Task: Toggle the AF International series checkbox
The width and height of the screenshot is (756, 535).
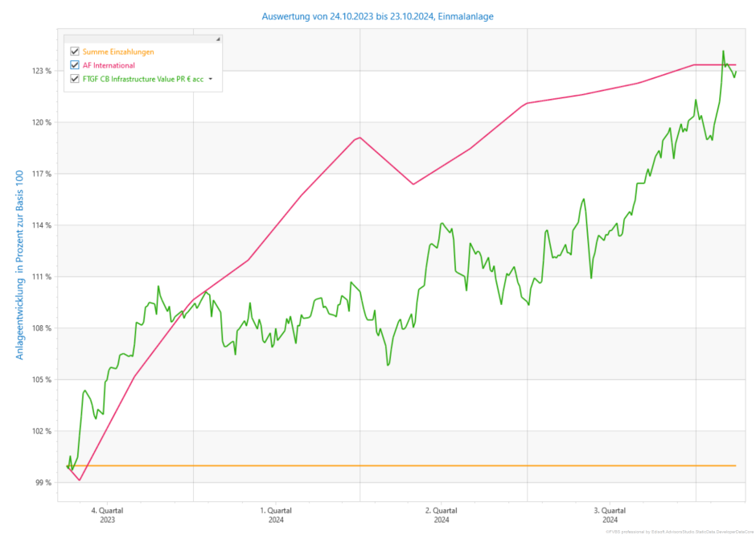Action: (75, 65)
